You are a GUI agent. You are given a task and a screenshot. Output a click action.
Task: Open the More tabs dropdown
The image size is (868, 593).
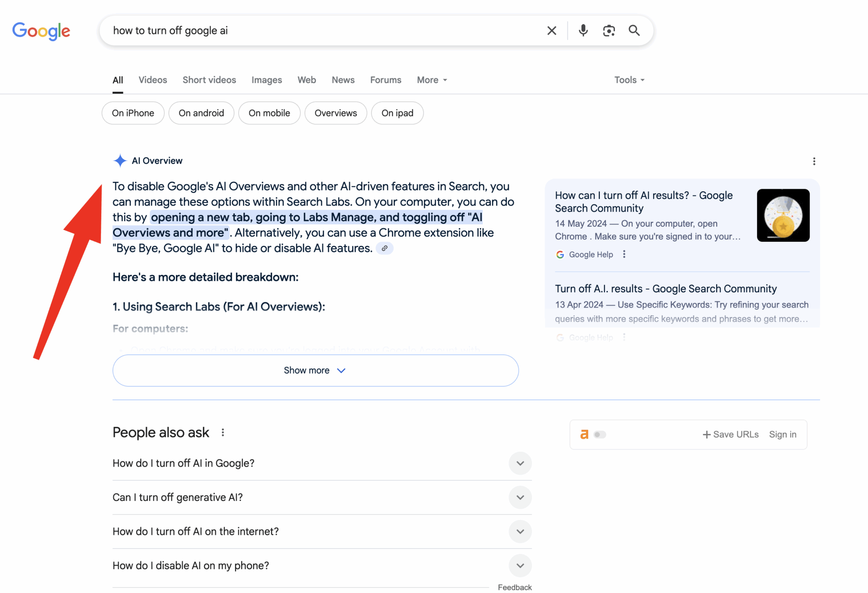432,80
